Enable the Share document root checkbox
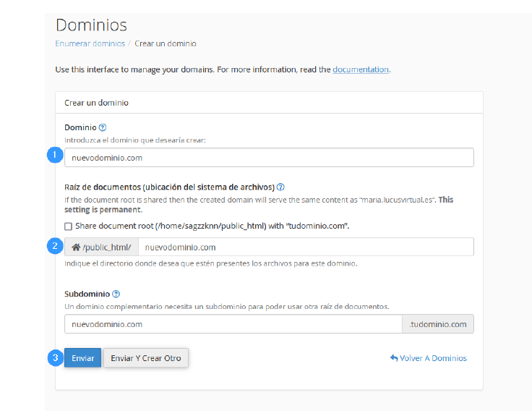Viewport: 532px width, 411px height. pos(69,226)
